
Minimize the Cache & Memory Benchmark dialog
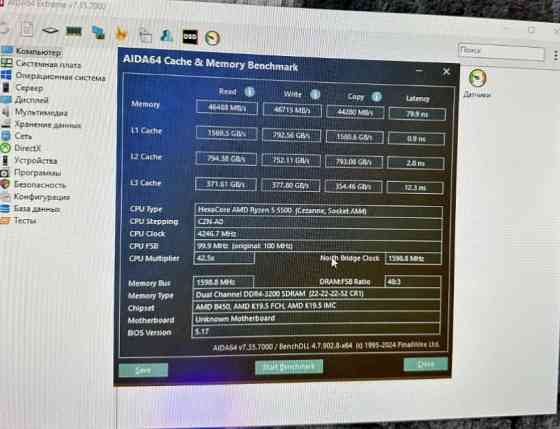[x=419, y=70]
